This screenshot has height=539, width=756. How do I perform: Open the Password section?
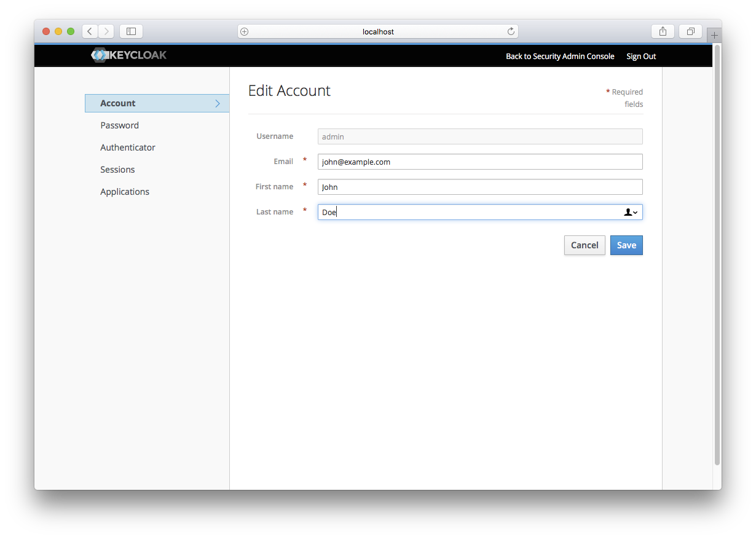point(120,125)
